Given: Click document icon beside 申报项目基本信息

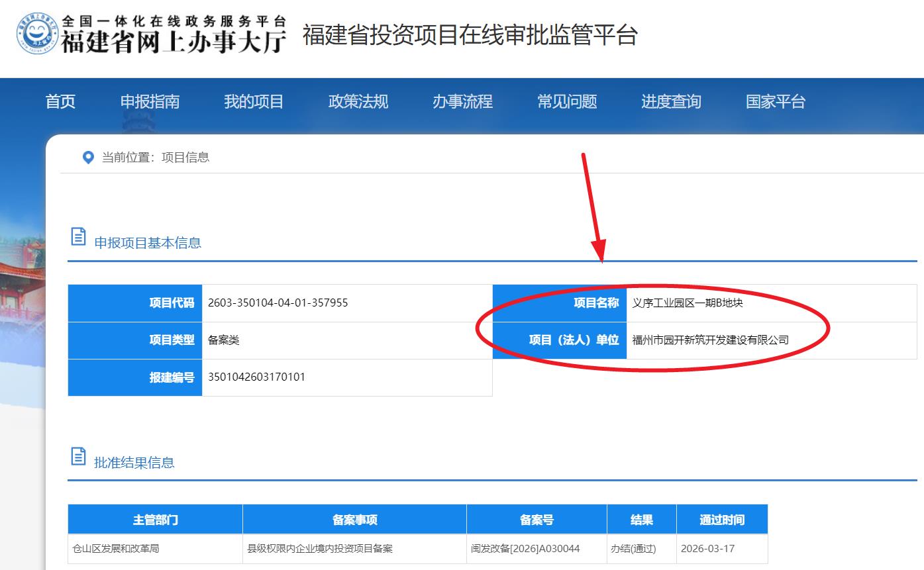Looking at the screenshot, I should [78, 237].
